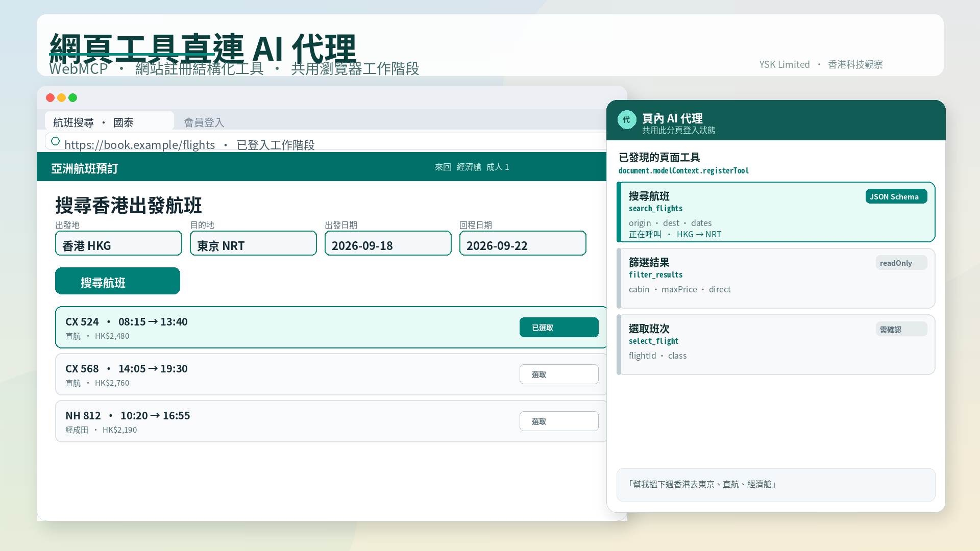
Task: Click the yellow minimize window dot
Action: 61,97
